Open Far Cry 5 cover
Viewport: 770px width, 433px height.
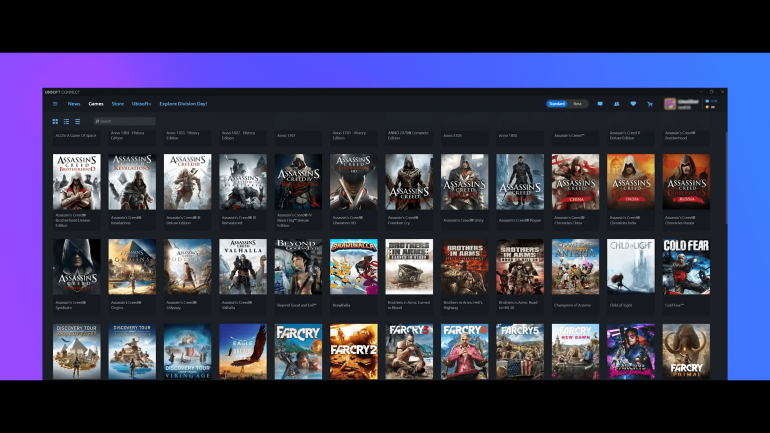[520, 352]
